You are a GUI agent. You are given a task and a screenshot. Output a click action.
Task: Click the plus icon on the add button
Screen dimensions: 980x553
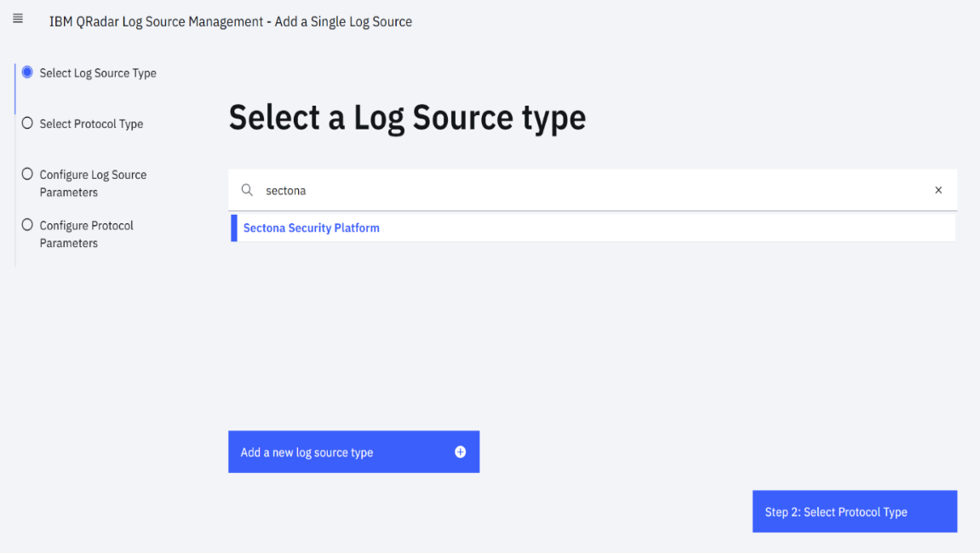tap(460, 452)
